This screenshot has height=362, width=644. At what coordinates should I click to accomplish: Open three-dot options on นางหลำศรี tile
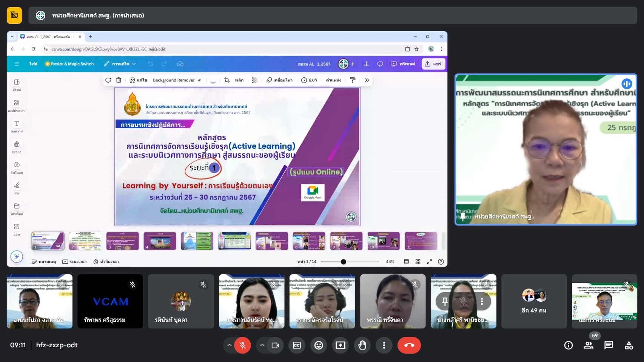click(482, 301)
